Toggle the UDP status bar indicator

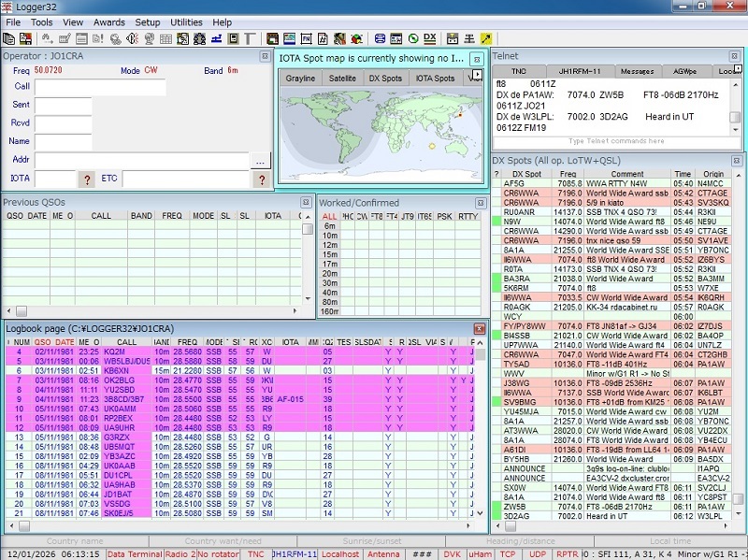point(537,553)
